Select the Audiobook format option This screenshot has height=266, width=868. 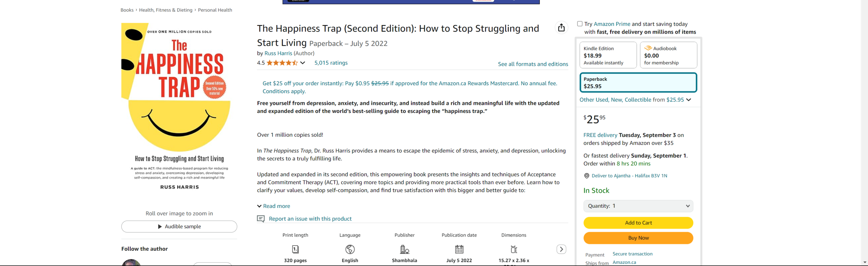(x=668, y=55)
